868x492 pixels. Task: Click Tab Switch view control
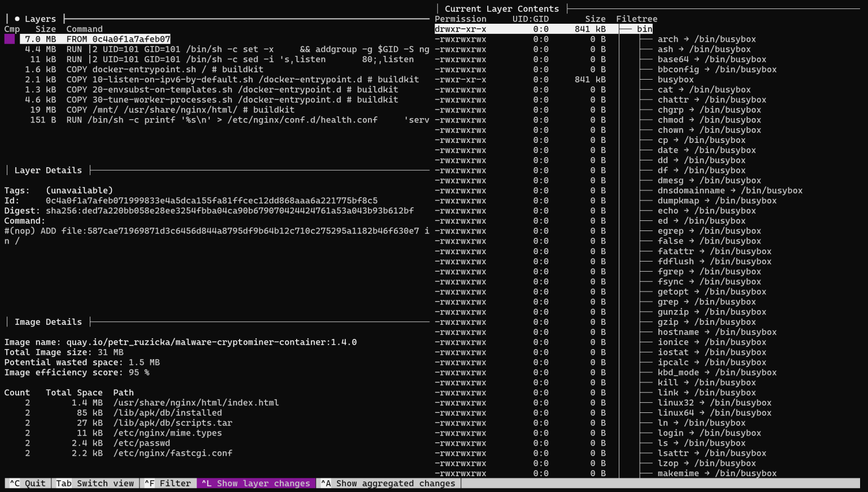[x=94, y=483]
